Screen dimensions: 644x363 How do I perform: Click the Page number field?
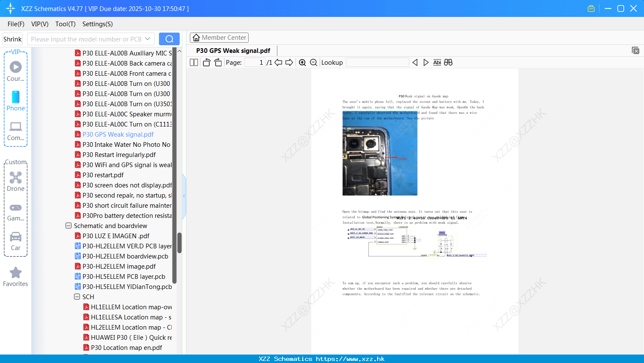[x=255, y=63]
